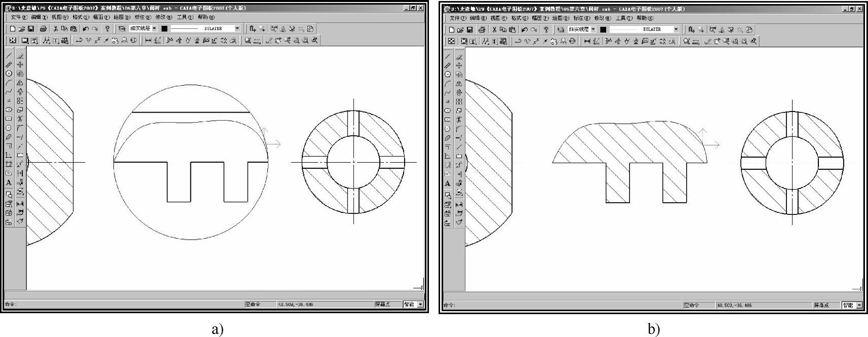Click the Print icon in window a
The image size is (868, 337).
click(x=43, y=29)
